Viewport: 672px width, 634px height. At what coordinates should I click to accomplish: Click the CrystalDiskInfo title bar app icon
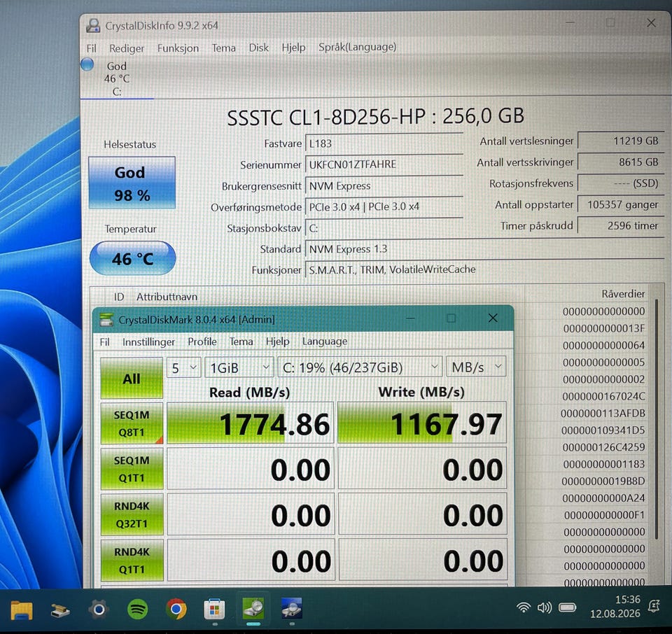click(x=93, y=26)
